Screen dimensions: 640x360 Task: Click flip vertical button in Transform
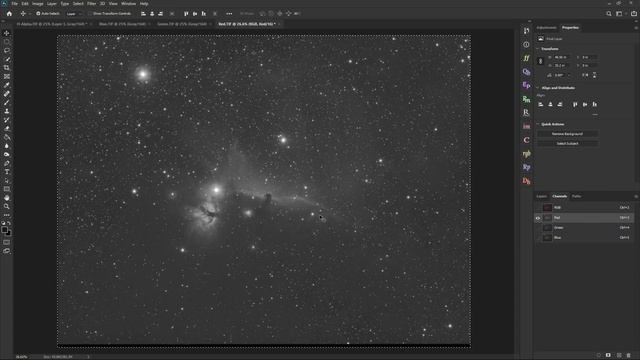coord(594,75)
